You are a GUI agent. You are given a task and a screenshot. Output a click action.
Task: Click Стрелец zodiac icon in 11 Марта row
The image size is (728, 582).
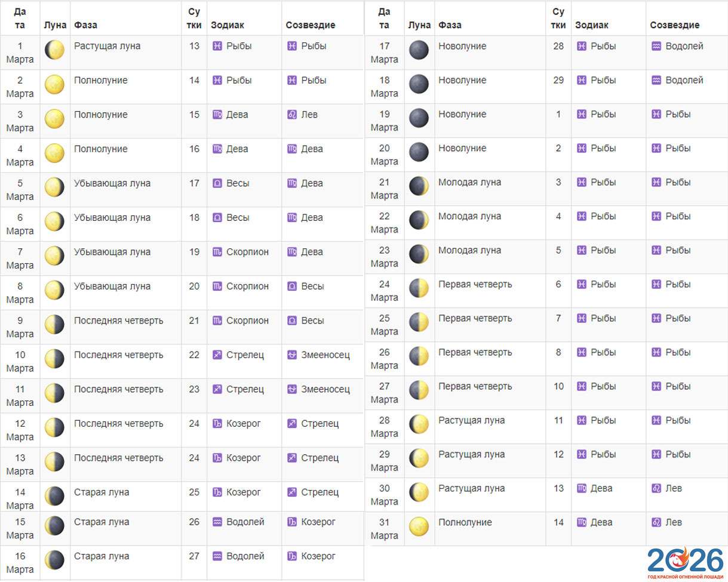point(217,389)
